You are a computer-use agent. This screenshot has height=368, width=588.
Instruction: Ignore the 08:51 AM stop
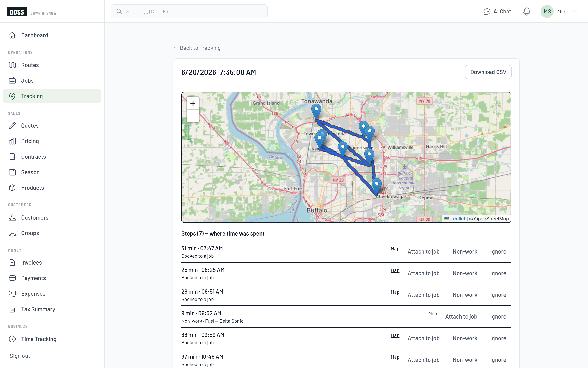(x=498, y=295)
